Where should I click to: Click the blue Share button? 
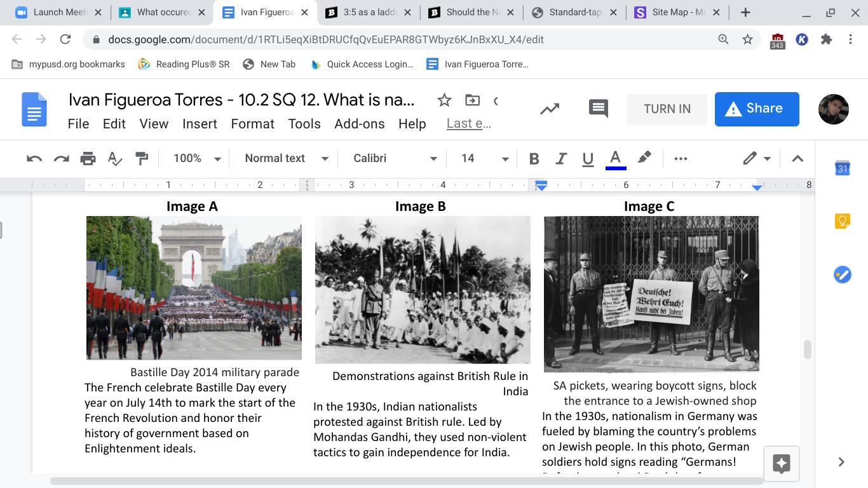coord(756,109)
